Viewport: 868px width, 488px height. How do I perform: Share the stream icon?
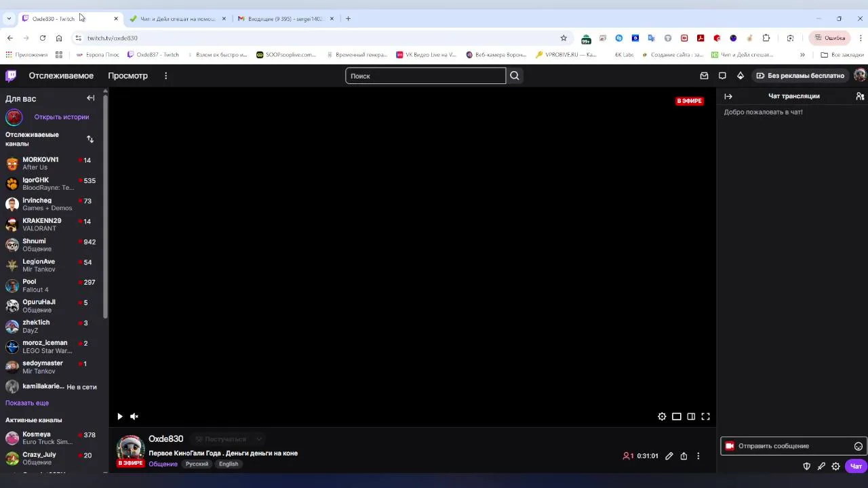684,456
